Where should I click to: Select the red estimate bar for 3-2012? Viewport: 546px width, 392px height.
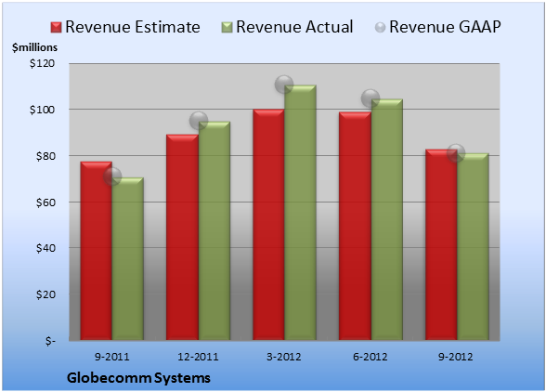[x=268, y=225]
